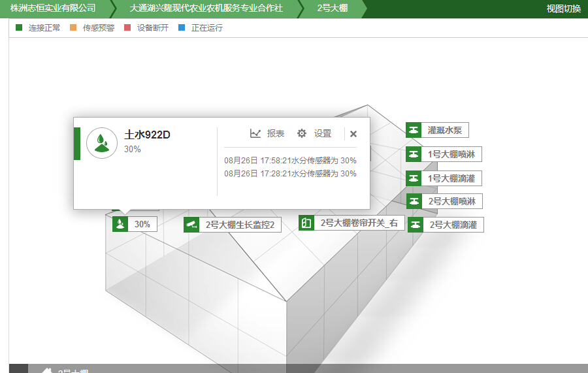Close the 土水922D sensor popup
588x373 pixels.
(353, 134)
